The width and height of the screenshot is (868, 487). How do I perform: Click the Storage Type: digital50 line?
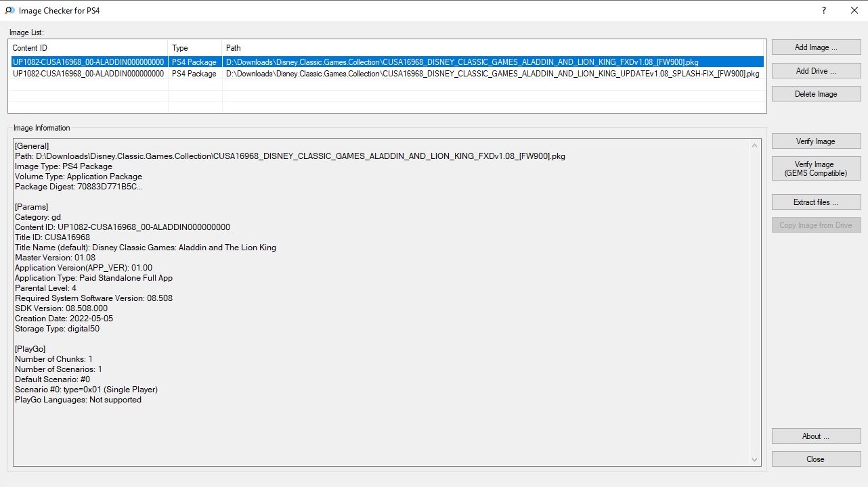click(x=57, y=329)
